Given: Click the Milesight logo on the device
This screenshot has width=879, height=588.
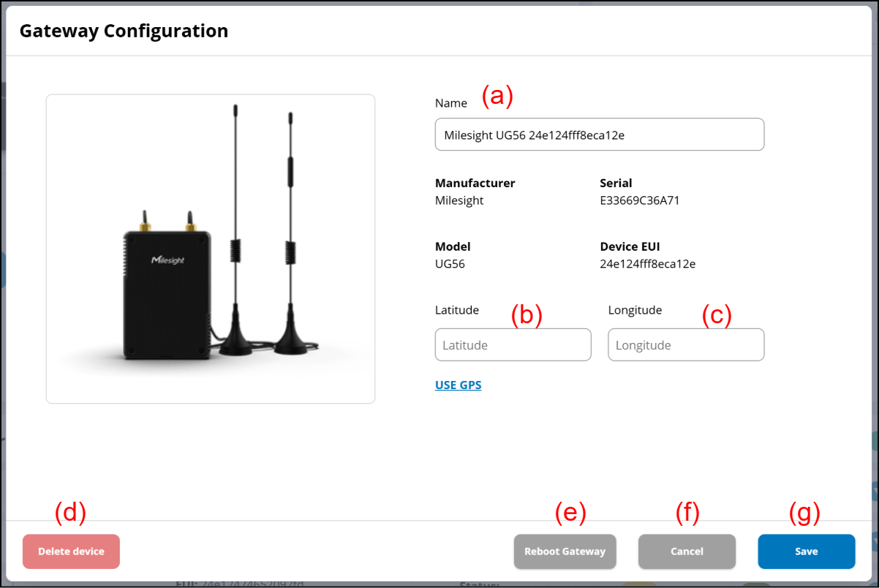Looking at the screenshot, I should 167,260.
